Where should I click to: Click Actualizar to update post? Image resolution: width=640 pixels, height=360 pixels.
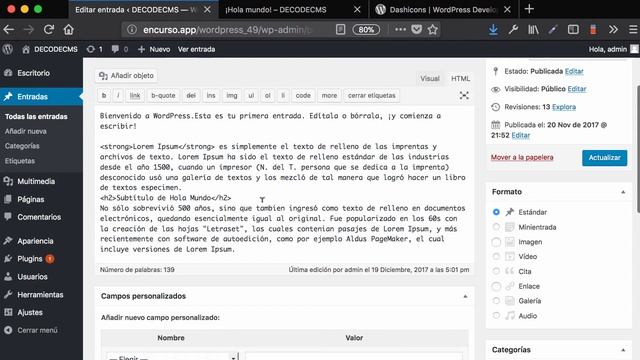click(604, 158)
